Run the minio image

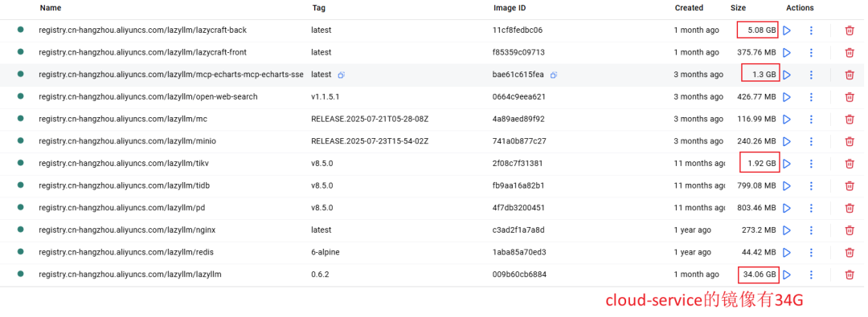(x=787, y=141)
